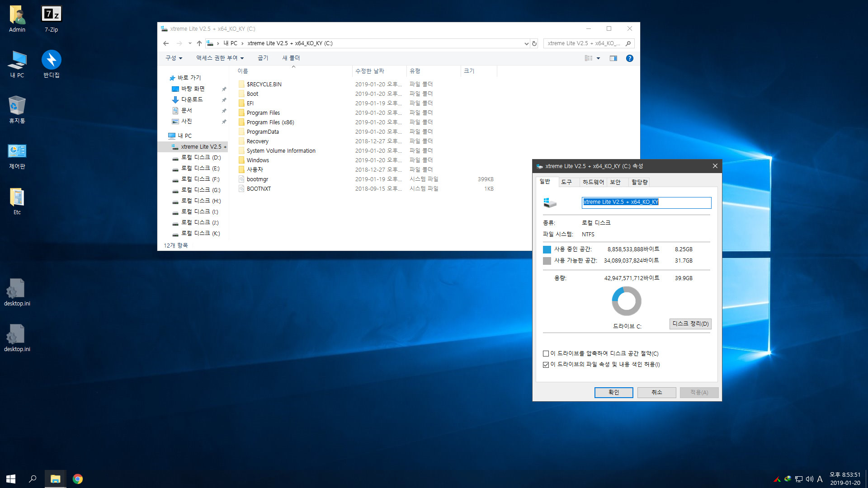Go up one folder level arrow
The width and height of the screenshot is (868, 488).
(199, 43)
